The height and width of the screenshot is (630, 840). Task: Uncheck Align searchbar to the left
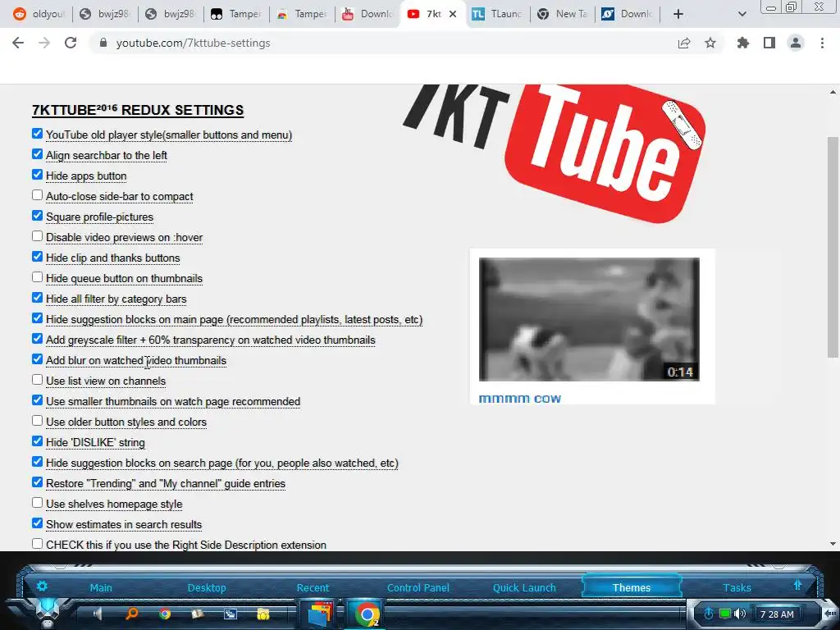tap(37, 154)
